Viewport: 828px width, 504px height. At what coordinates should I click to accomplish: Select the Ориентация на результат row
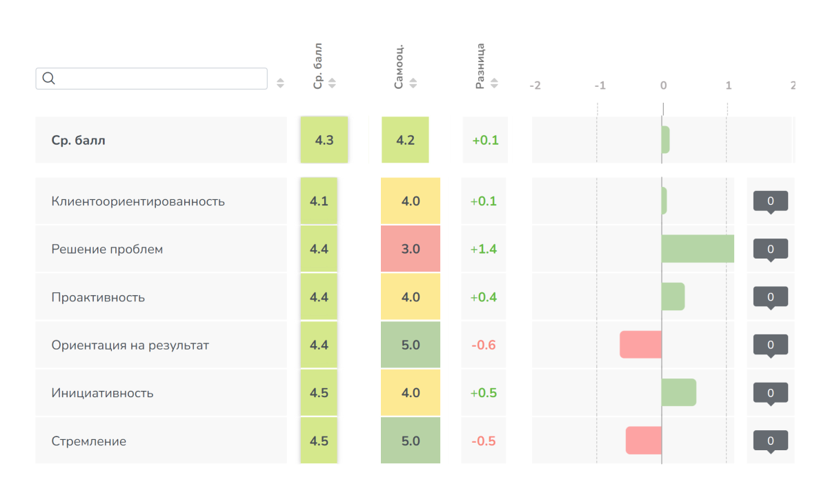point(130,345)
